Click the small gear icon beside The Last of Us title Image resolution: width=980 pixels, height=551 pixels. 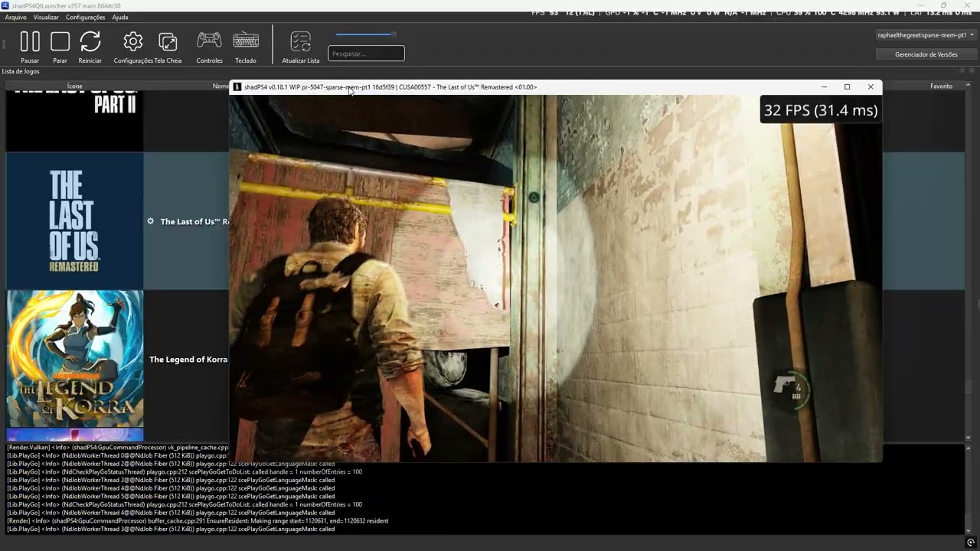click(150, 221)
